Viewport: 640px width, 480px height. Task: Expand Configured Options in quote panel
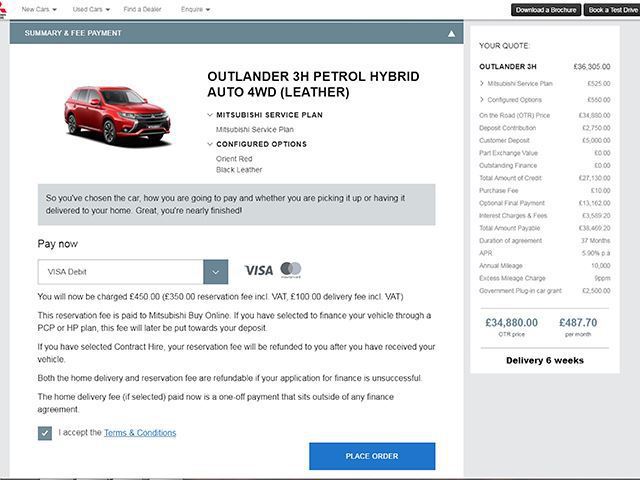click(482, 100)
